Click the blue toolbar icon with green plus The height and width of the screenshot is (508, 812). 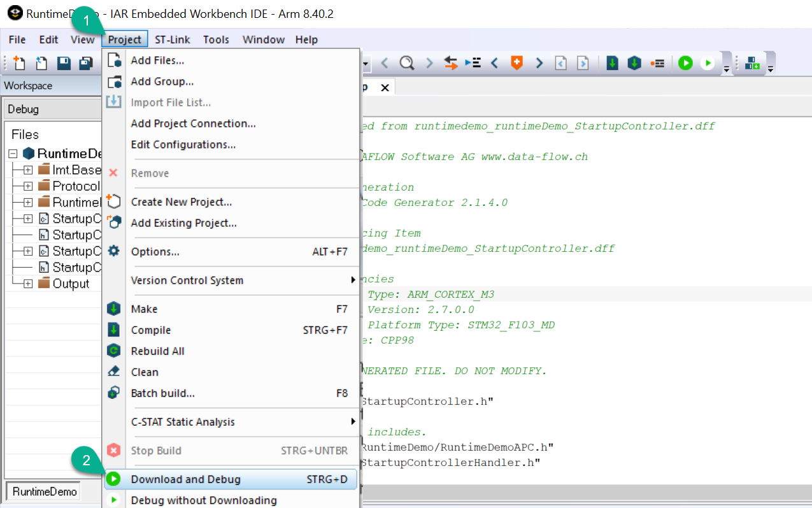pos(752,63)
